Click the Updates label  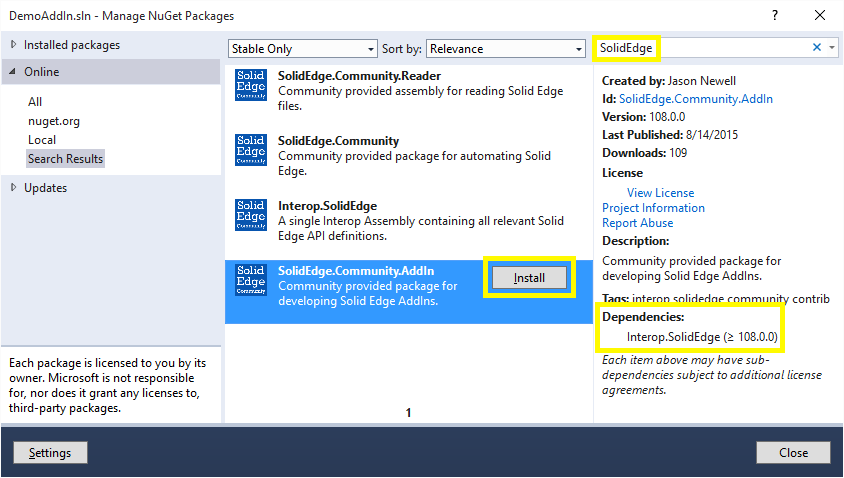click(46, 188)
